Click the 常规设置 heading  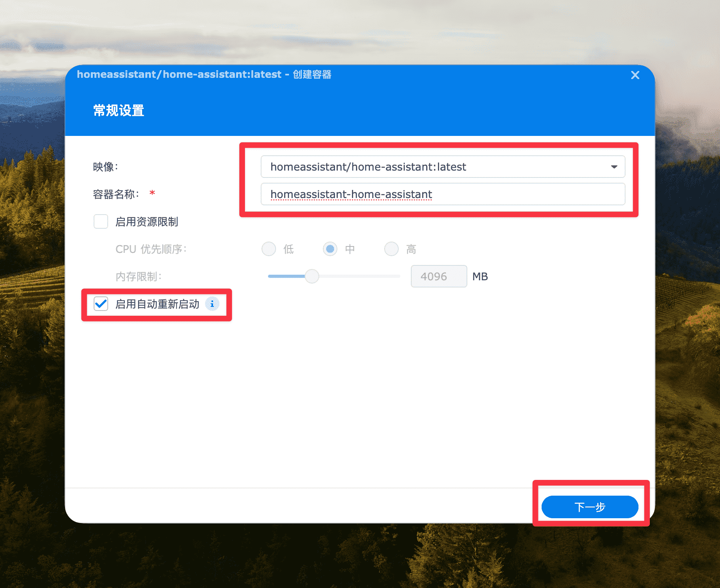[119, 111]
